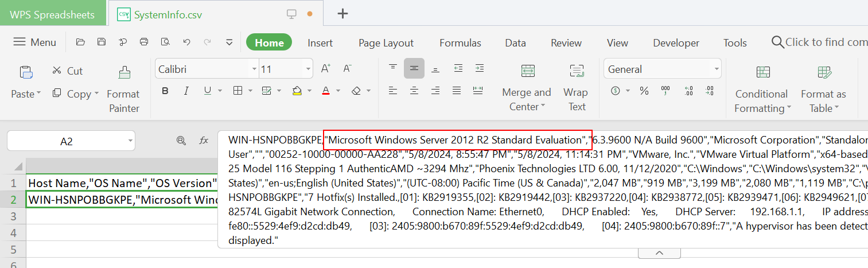Decrease indent in the cell
868x268 pixels.
tap(458, 68)
